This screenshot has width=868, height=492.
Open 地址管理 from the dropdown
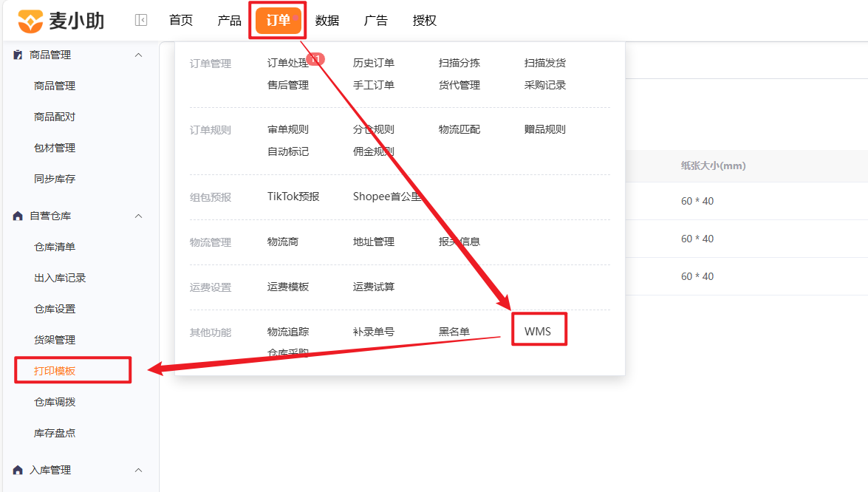coord(374,242)
